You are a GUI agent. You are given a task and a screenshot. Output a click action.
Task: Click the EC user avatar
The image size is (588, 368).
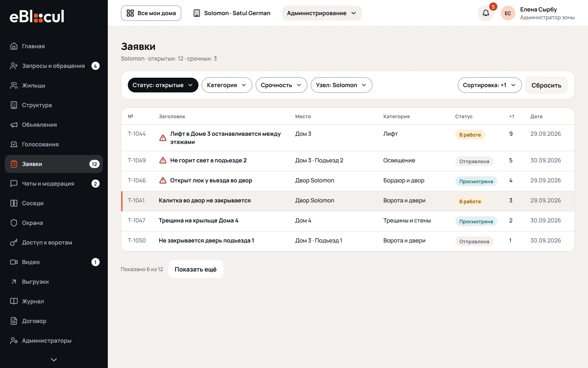point(508,13)
